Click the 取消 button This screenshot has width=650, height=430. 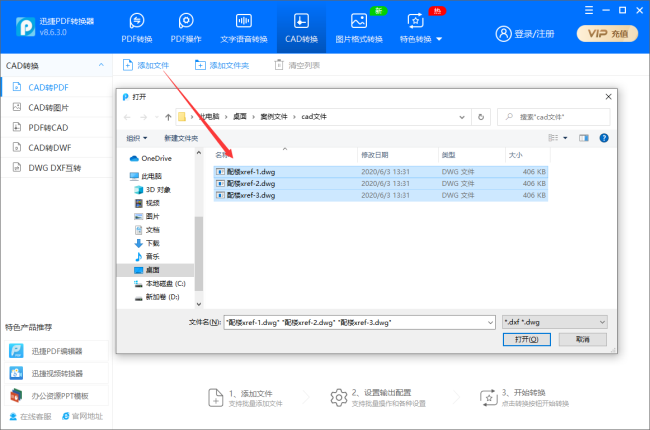(582, 339)
